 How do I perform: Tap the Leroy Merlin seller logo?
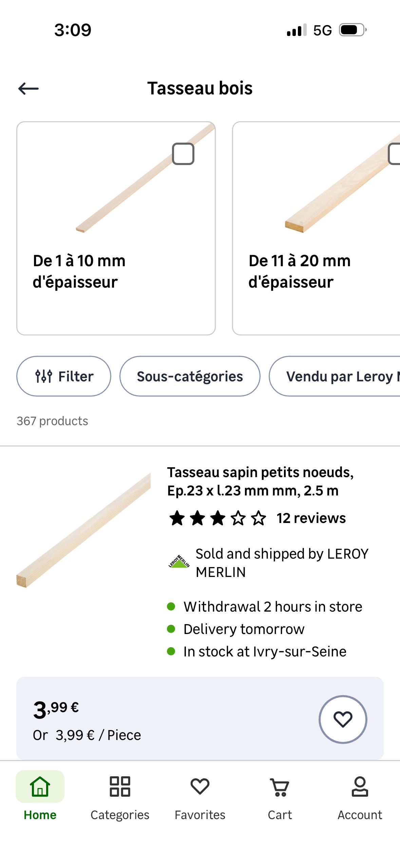[x=179, y=562]
